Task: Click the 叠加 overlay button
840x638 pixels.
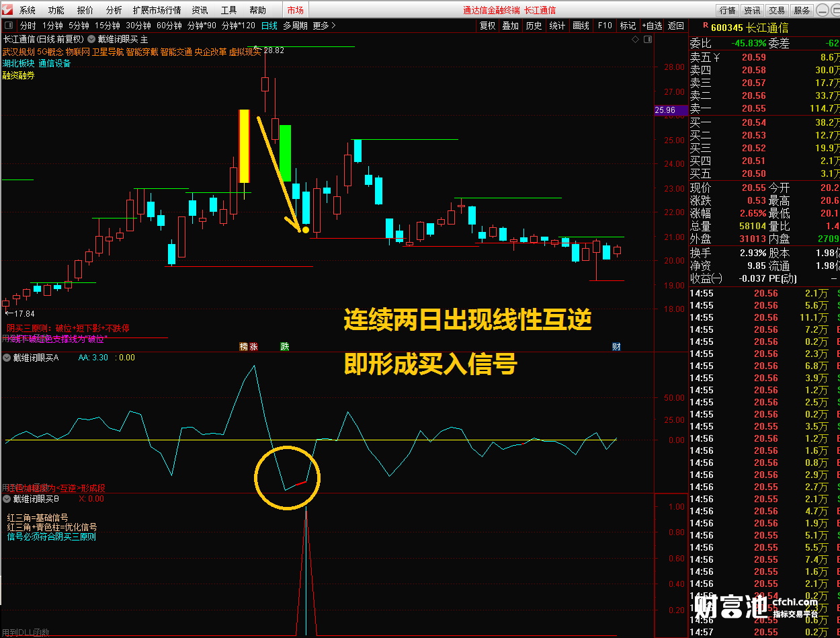Action: pyautogui.click(x=511, y=26)
